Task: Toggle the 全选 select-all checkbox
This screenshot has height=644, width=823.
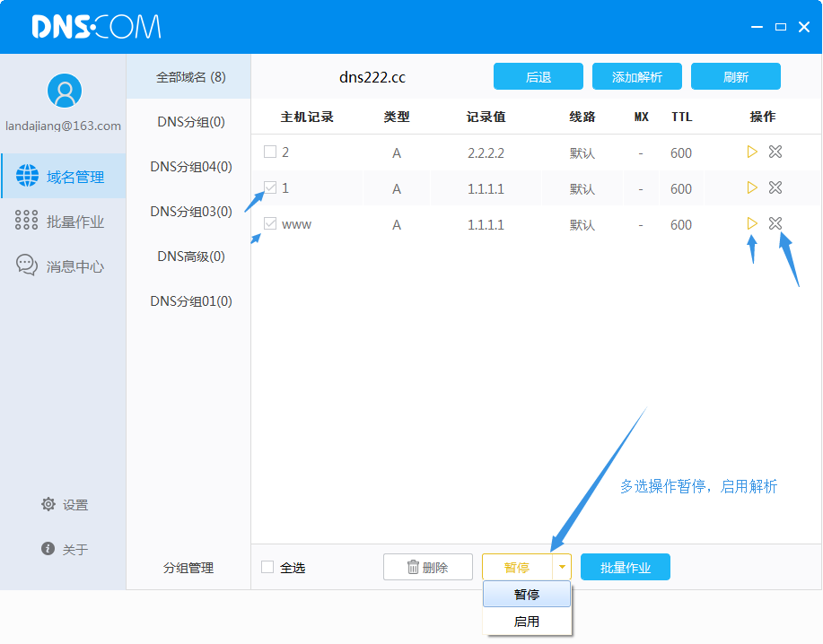Action: coord(267,567)
